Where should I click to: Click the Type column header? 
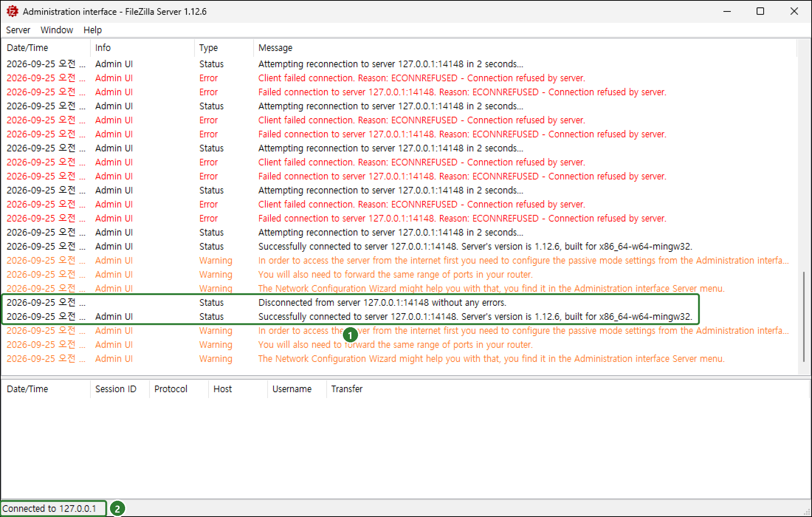[224, 48]
